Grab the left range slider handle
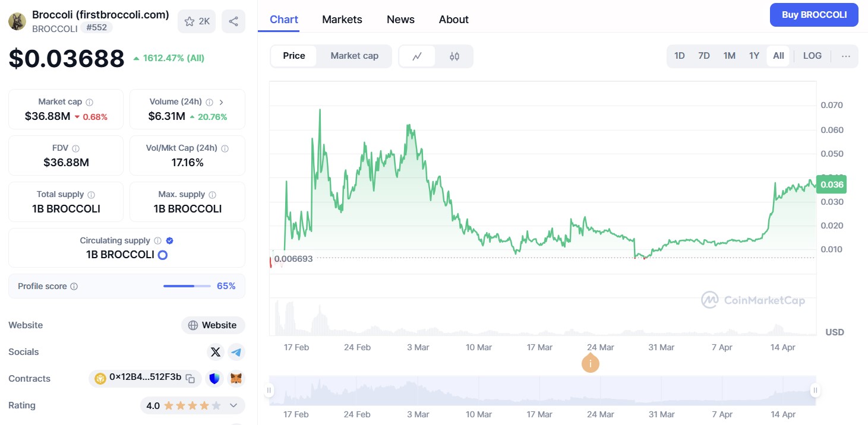Image resolution: width=868 pixels, height=425 pixels. pyautogui.click(x=269, y=390)
